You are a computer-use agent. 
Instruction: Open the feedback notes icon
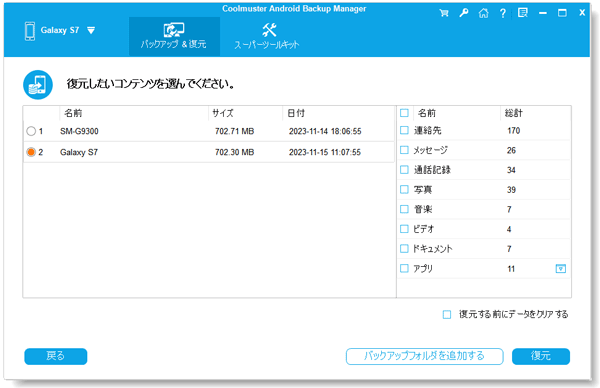(x=522, y=13)
